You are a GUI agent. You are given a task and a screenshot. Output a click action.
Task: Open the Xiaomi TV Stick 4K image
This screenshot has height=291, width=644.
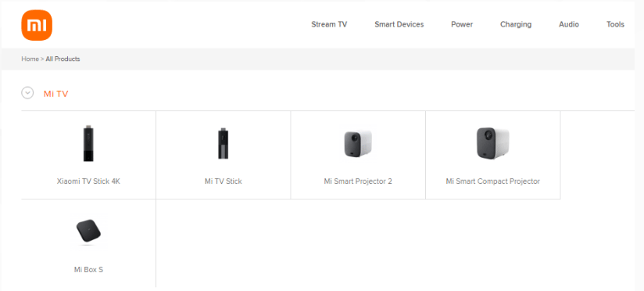(x=88, y=143)
